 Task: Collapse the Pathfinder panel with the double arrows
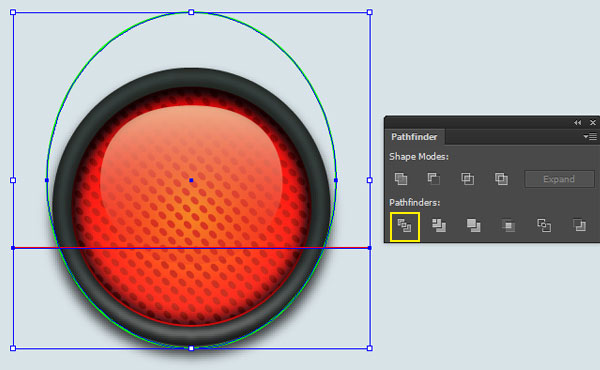click(577, 122)
